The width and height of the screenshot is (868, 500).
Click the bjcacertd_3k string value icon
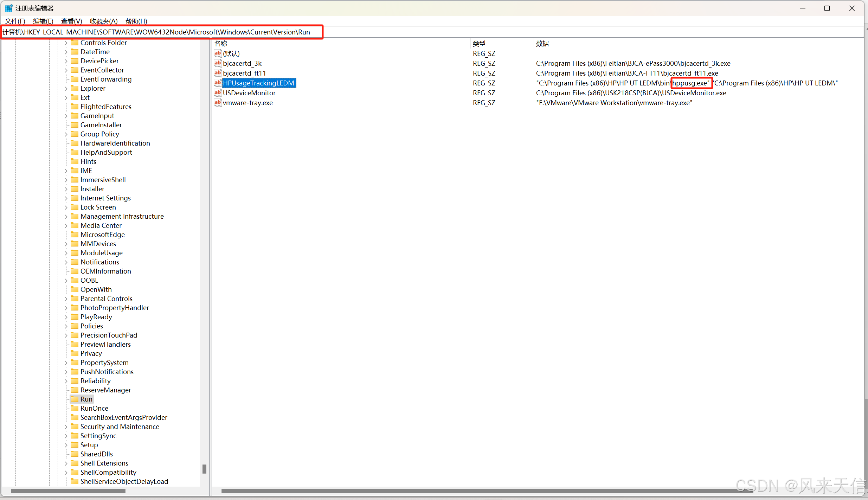point(218,63)
